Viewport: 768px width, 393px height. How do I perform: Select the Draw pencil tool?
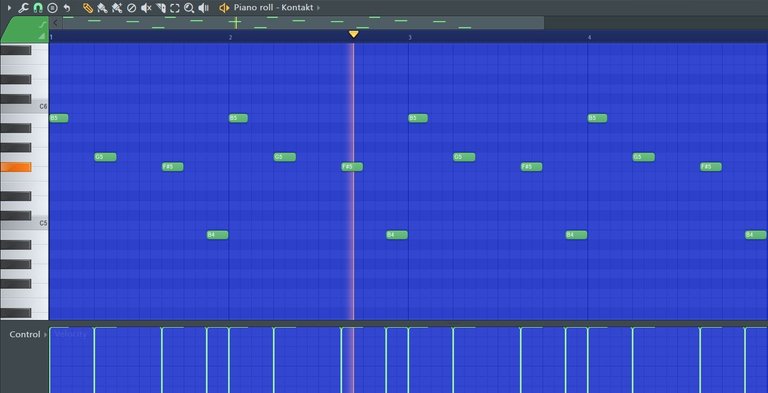[88, 8]
